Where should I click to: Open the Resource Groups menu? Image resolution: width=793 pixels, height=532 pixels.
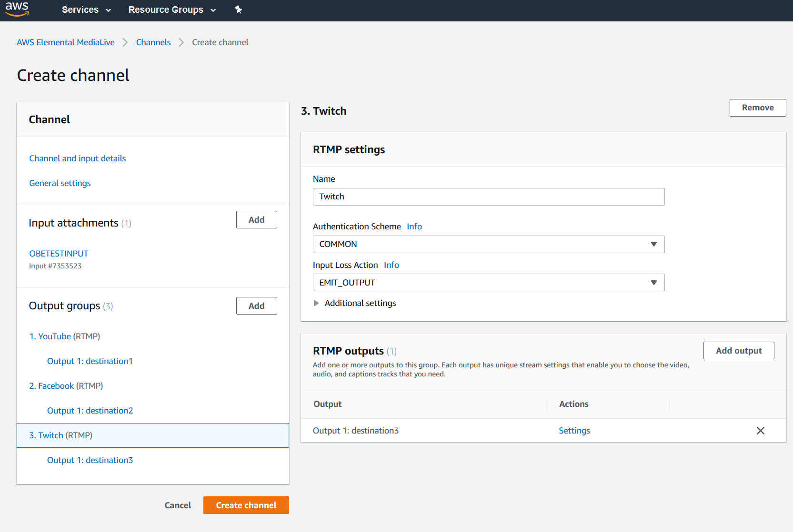click(172, 10)
